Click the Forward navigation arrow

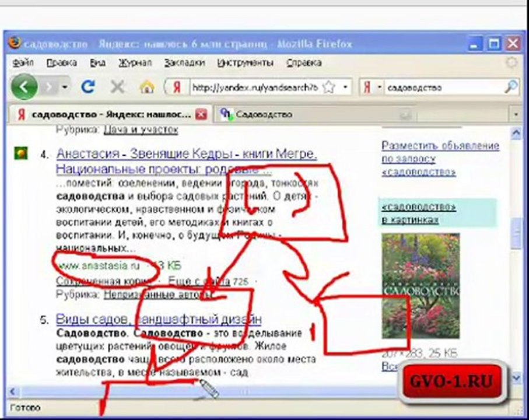pos(49,87)
